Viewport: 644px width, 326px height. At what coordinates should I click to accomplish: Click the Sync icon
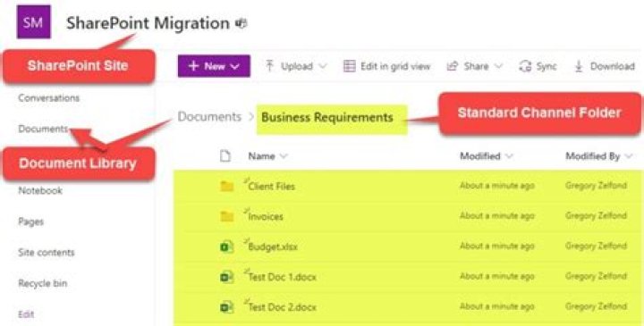[x=525, y=66]
